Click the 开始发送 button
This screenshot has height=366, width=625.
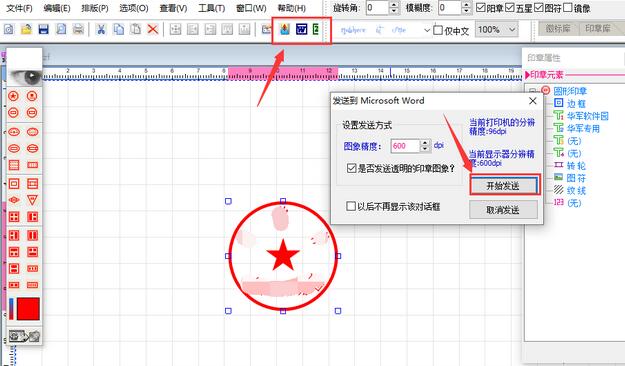tap(503, 186)
